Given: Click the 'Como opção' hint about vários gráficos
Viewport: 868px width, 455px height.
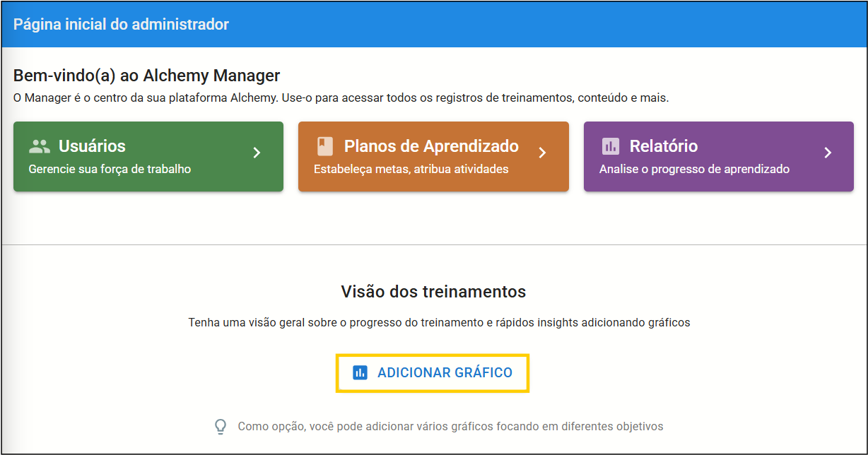Looking at the screenshot, I should 450,427.
